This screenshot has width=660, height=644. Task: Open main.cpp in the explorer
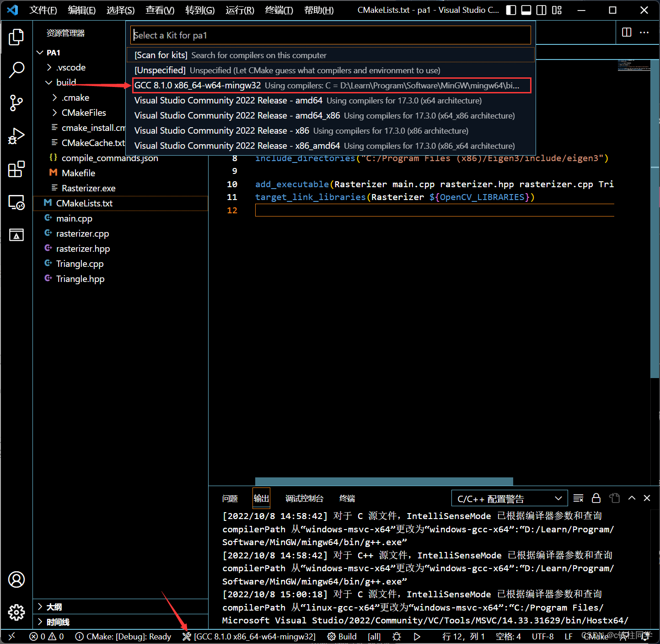coord(121,218)
